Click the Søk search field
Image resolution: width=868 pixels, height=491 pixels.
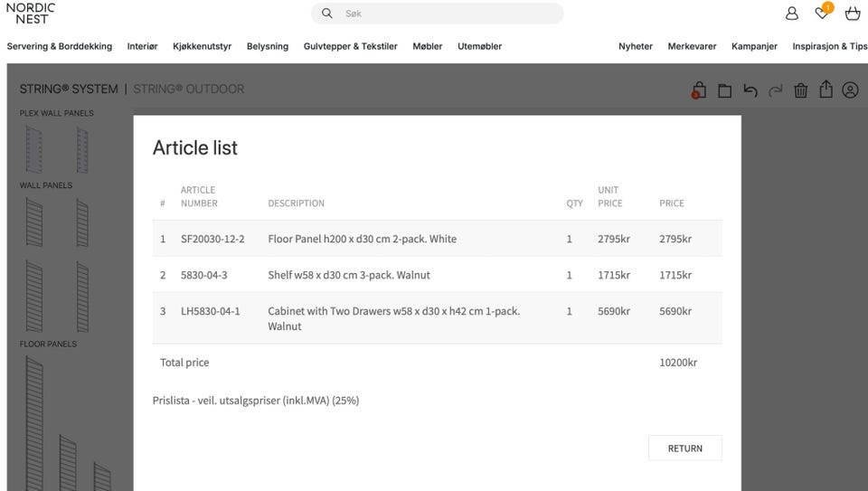(x=443, y=14)
